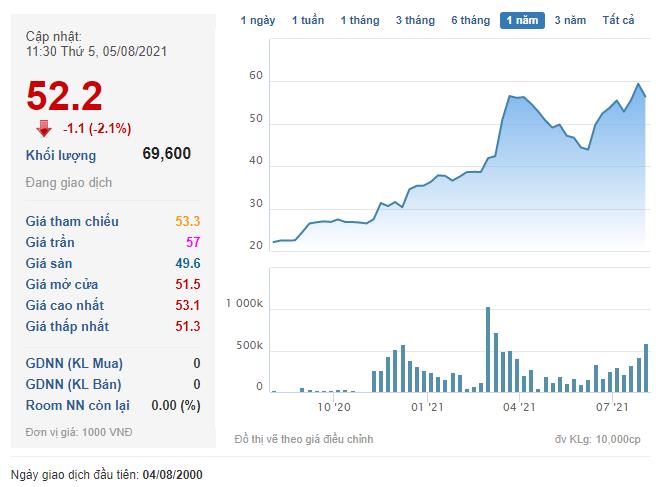Open the '6 tháng' chart period
The height and width of the screenshot is (487, 664).
click(x=470, y=20)
